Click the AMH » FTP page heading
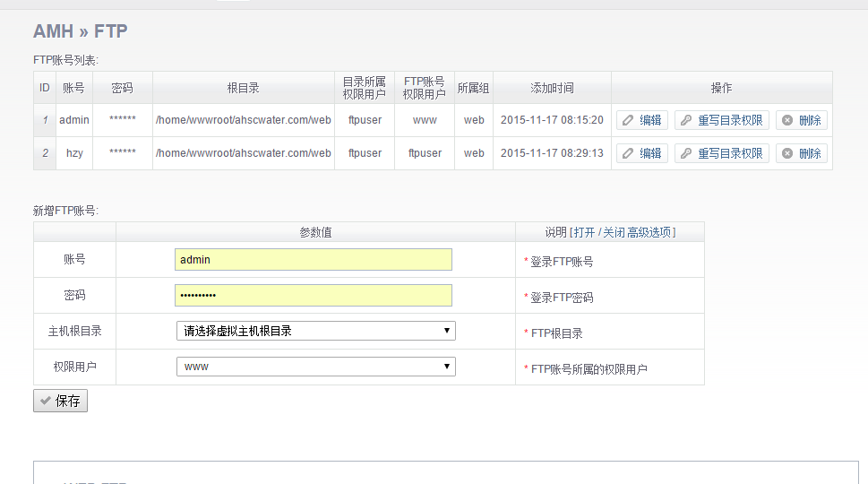 pos(81,31)
